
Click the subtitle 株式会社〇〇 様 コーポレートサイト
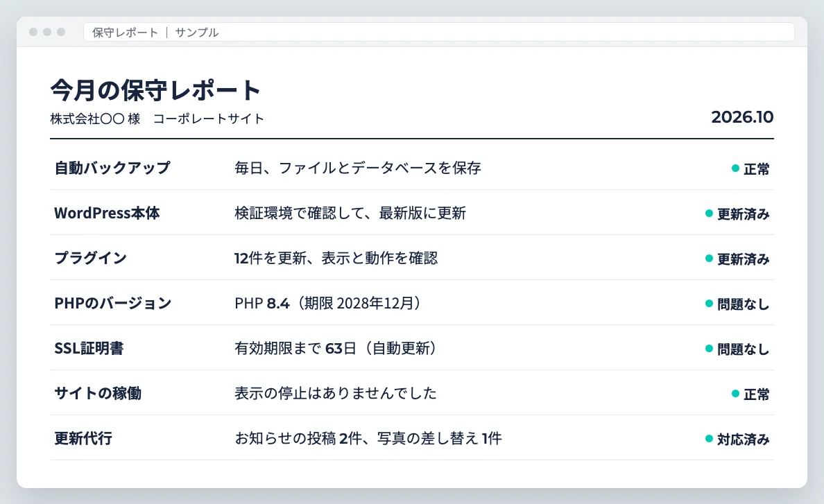coord(157,119)
